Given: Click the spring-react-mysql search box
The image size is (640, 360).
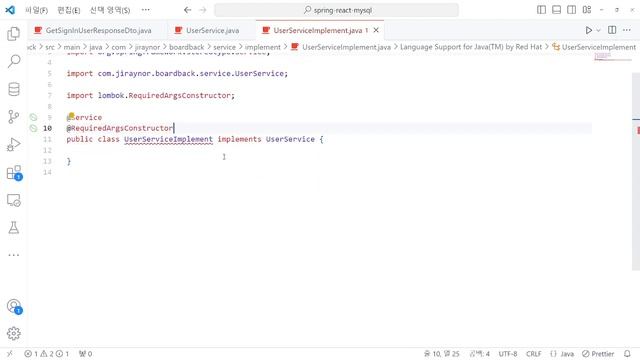Looking at the screenshot, I should coord(336,10).
